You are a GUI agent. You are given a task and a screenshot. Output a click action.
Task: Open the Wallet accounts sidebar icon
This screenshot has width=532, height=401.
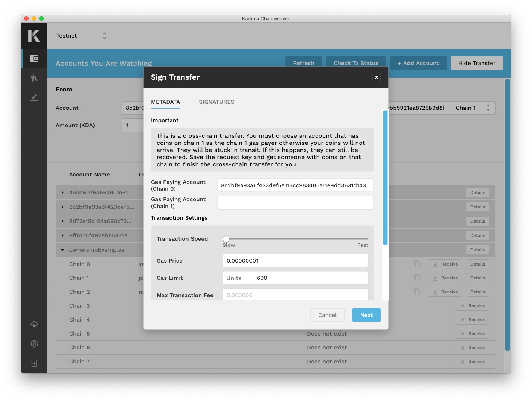tap(34, 59)
